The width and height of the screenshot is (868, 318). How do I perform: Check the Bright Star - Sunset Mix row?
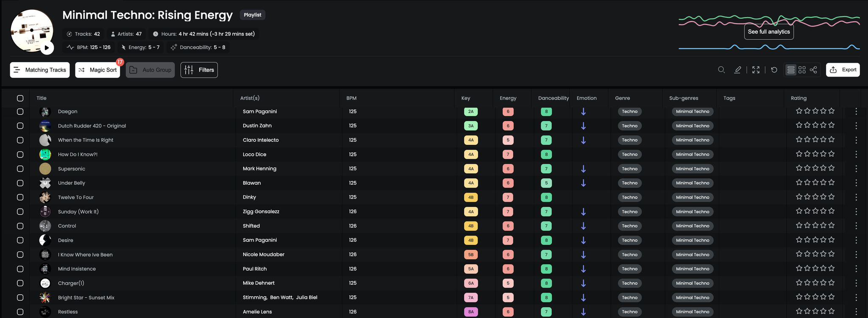pyautogui.click(x=20, y=298)
